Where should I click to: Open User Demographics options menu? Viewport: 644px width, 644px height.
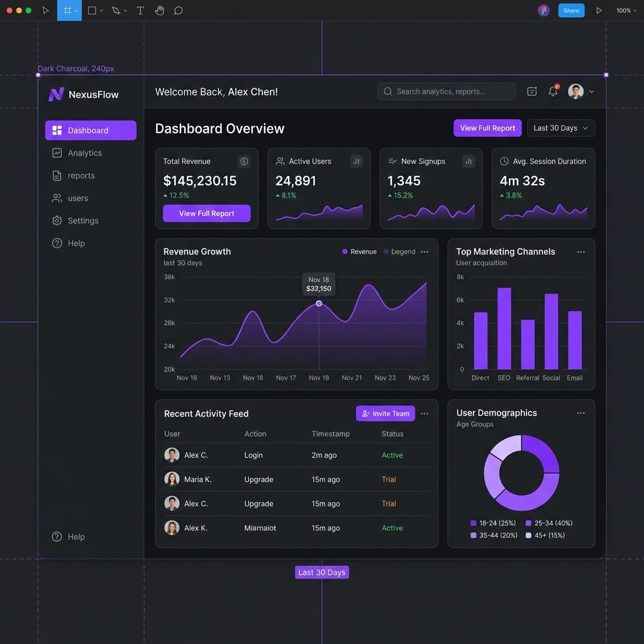point(580,413)
